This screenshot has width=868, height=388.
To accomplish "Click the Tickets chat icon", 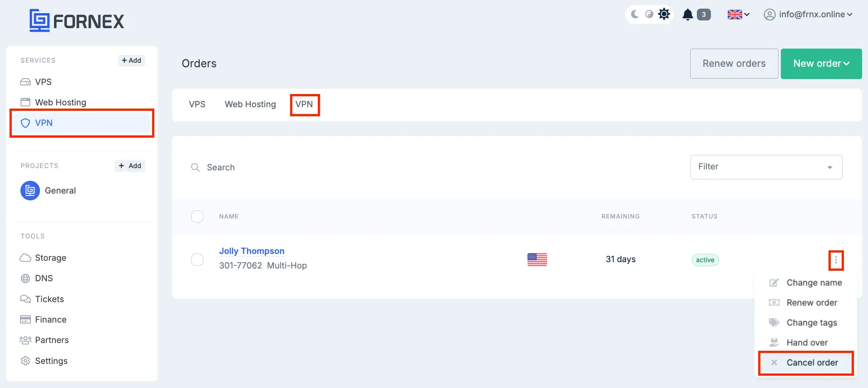I will [x=25, y=299].
